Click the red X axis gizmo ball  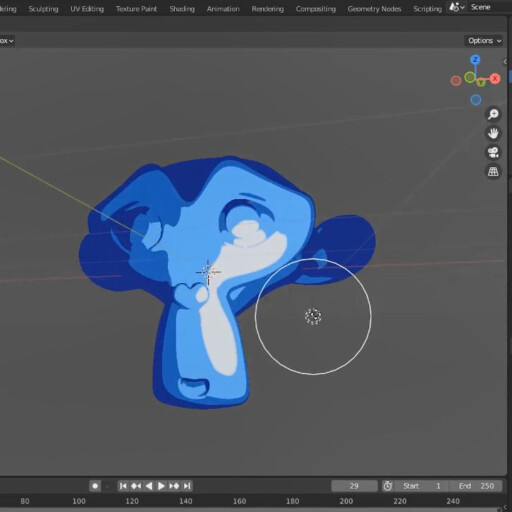(x=495, y=79)
